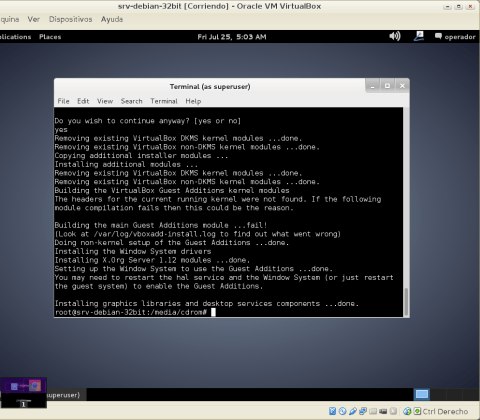This screenshot has width=480, height=420.
Task: Close the Oracle VM VirtualBox window
Action: click(470, 7)
